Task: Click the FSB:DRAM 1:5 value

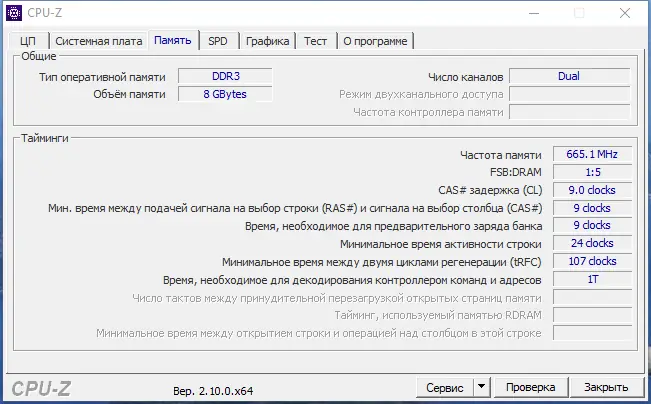Action: tap(592, 172)
